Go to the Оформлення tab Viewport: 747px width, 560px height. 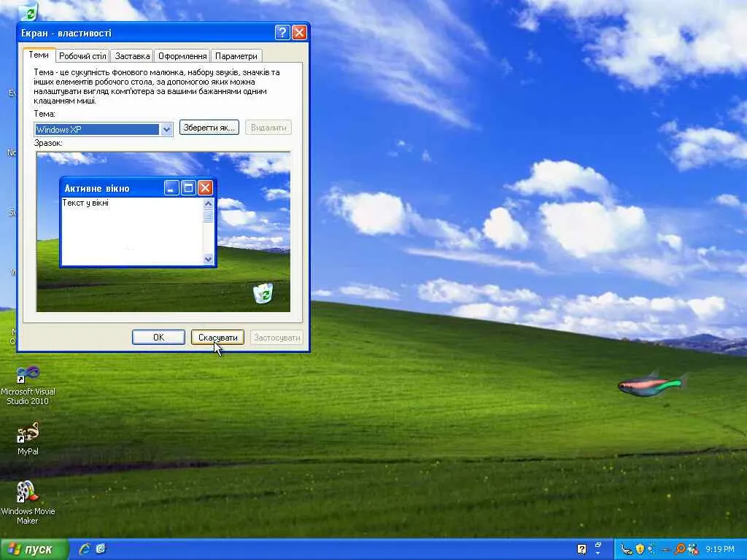click(x=182, y=56)
